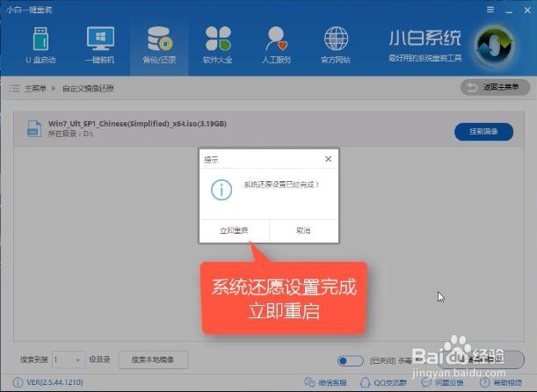Click 取消 in the dialog

click(303, 231)
